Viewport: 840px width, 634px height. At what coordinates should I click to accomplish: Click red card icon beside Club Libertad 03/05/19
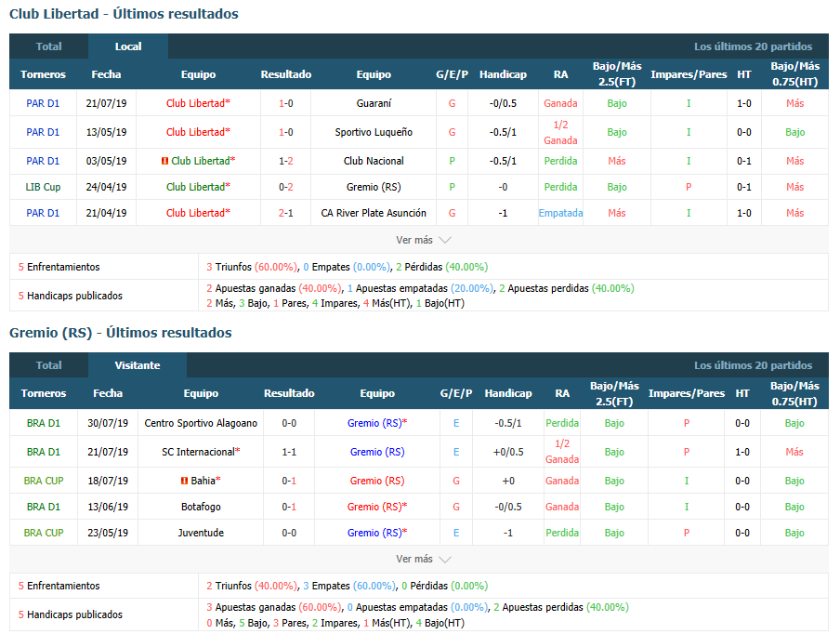(x=165, y=161)
